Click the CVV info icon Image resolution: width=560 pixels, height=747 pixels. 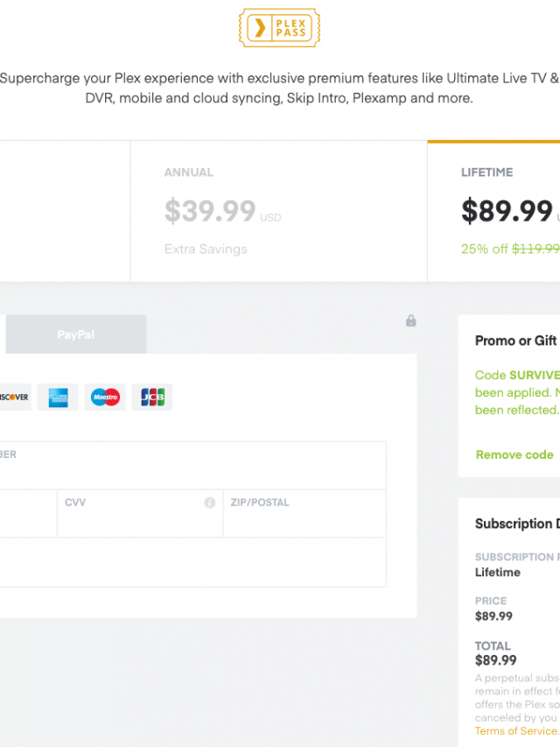tap(210, 503)
